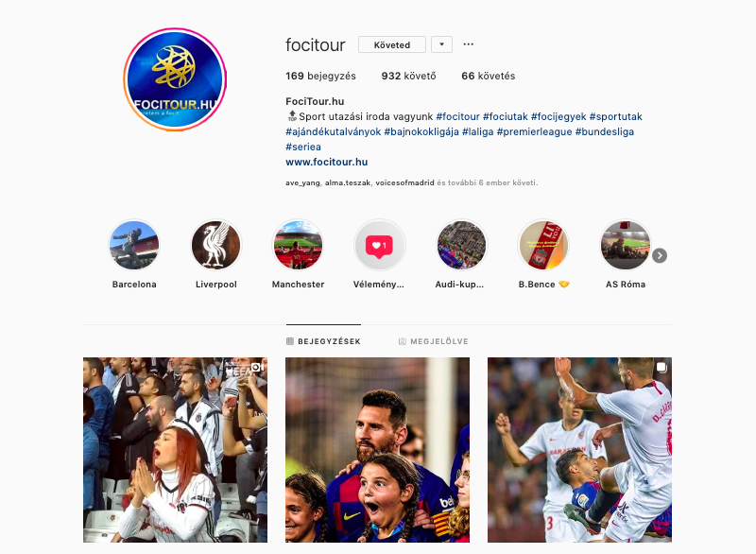Open the Liverpool story highlight

216,245
